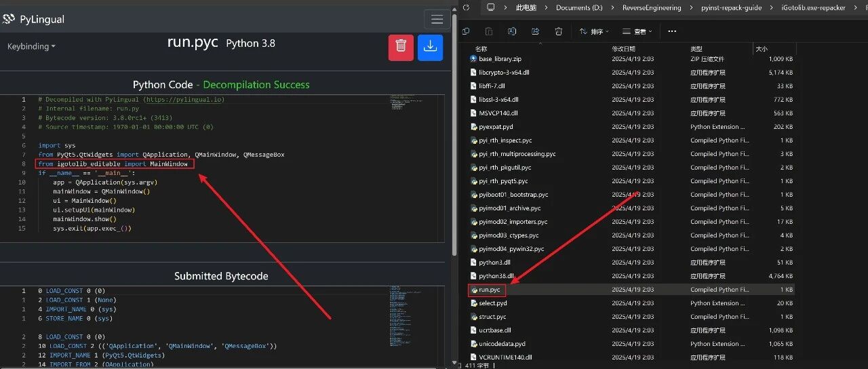Open the https://pylingual.io link in the code comment
Screen dimensions: 868x369
point(182,100)
